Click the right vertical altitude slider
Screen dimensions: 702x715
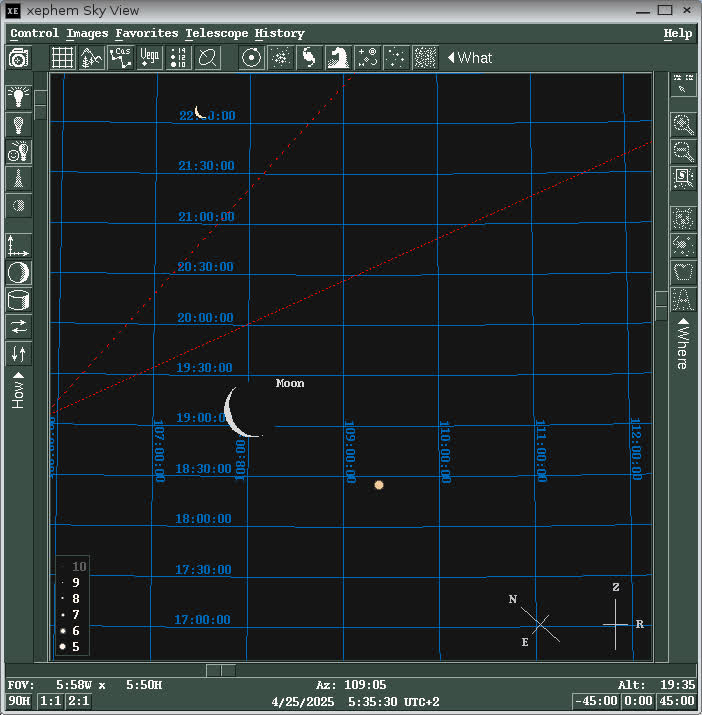[x=661, y=305]
